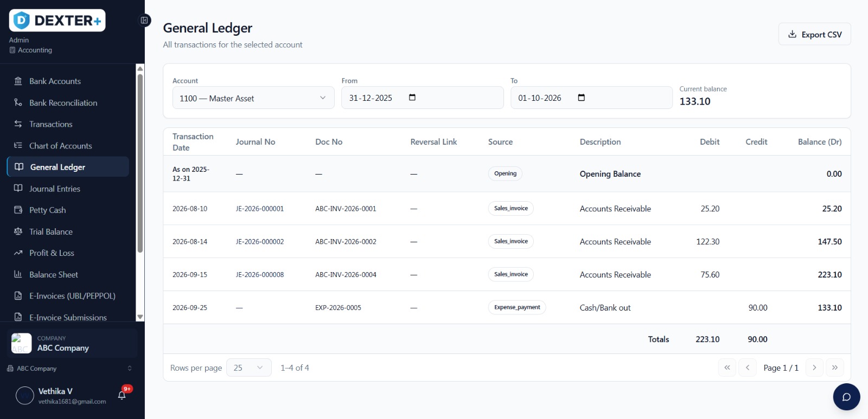Click journal number JE-2026-000008
Screen dimensions: 868x419
(x=260, y=275)
